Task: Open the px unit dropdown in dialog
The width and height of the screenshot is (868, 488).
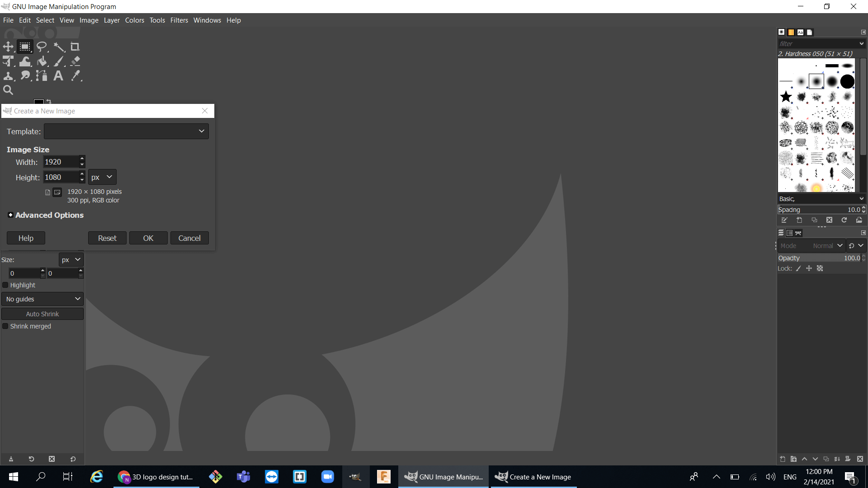Action: (x=102, y=177)
